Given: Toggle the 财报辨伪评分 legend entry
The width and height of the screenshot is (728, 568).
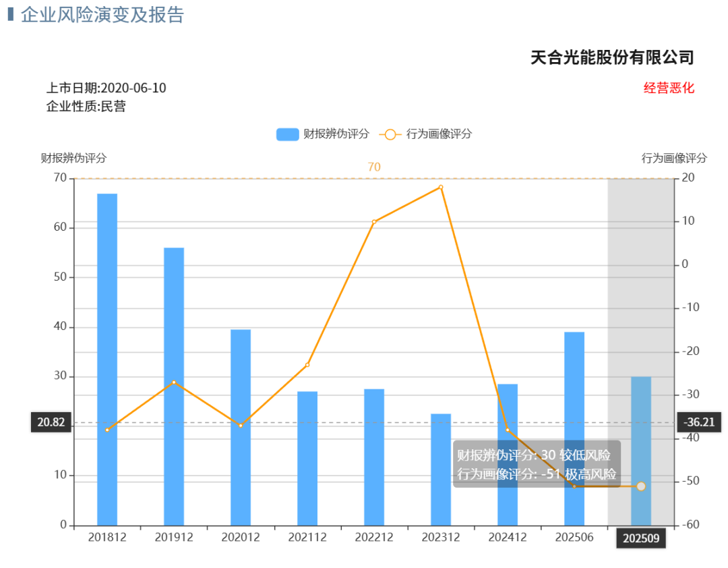Looking at the screenshot, I should (323, 134).
